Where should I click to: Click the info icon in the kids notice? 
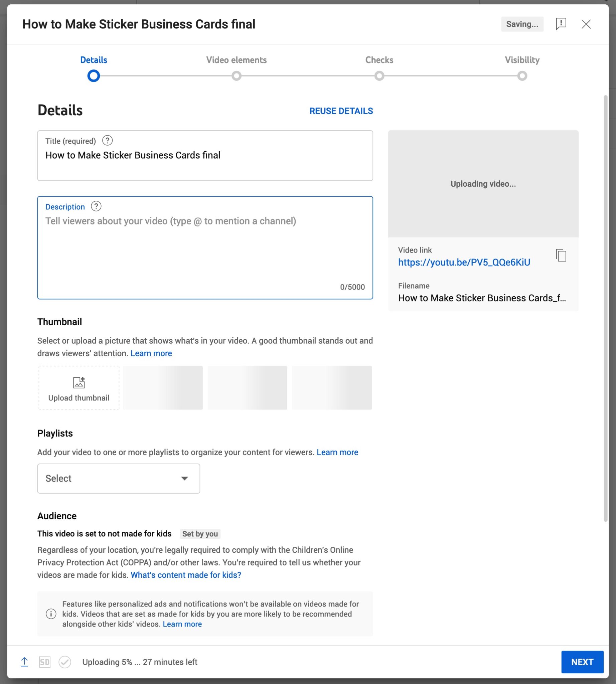click(51, 614)
